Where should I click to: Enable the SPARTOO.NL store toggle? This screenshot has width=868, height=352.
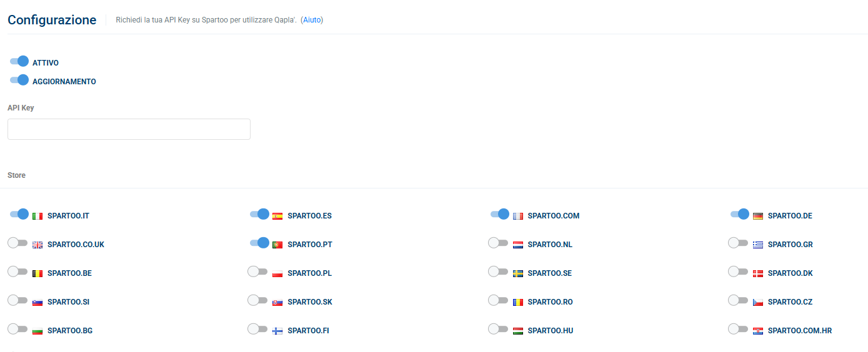pos(498,243)
